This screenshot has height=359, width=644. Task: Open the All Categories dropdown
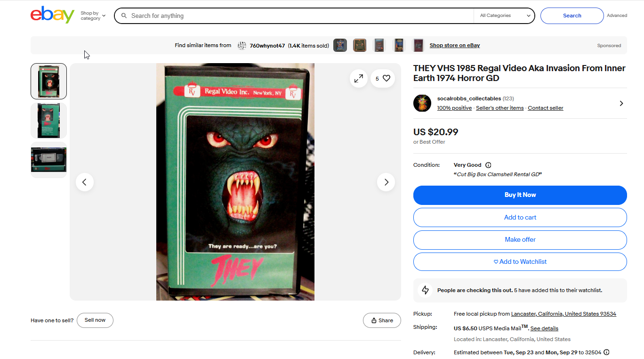(x=504, y=16)
